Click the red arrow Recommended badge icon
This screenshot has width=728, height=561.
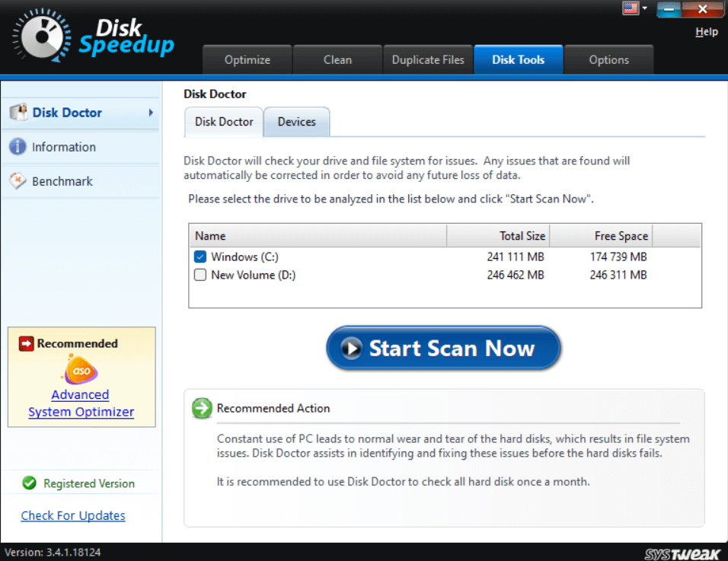coord(25,343)
